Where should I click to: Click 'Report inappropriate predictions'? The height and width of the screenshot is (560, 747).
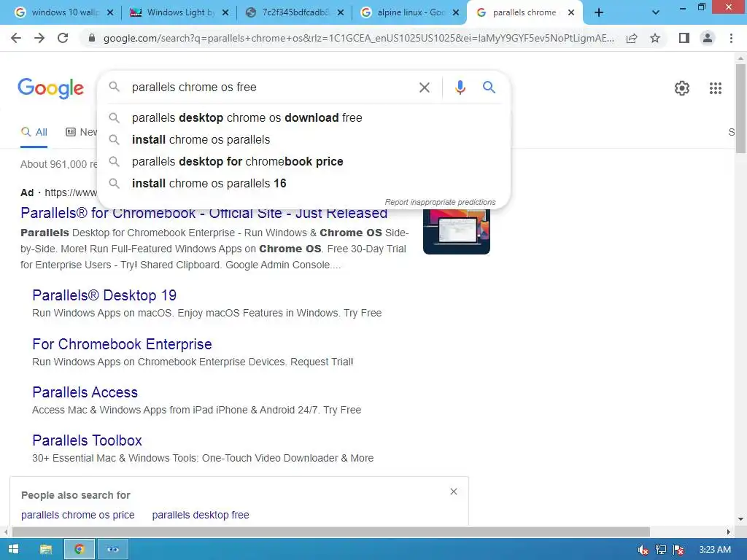pos(440,202)
